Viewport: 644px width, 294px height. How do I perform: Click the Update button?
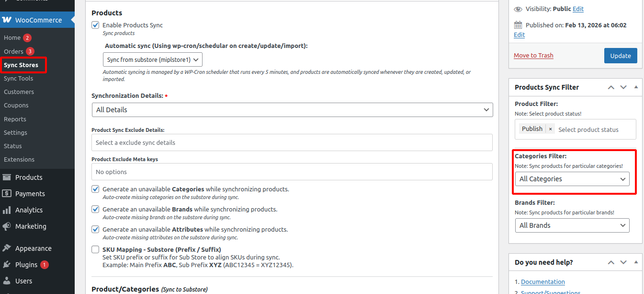[620, 56]
